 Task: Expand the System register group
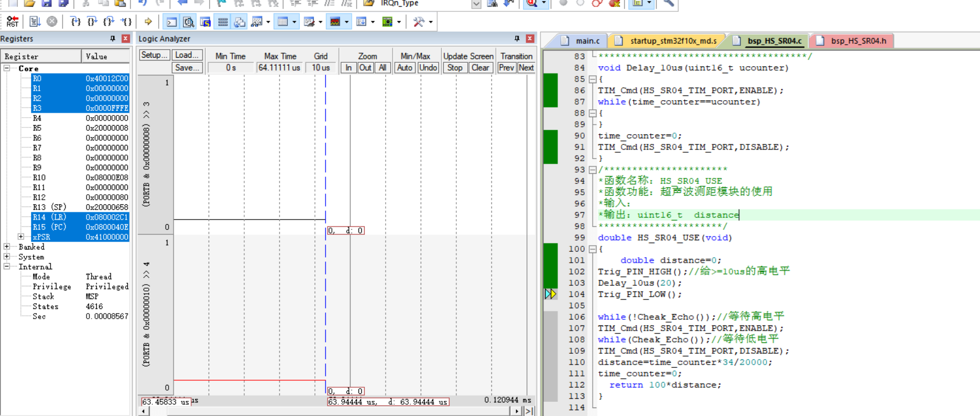7,256
